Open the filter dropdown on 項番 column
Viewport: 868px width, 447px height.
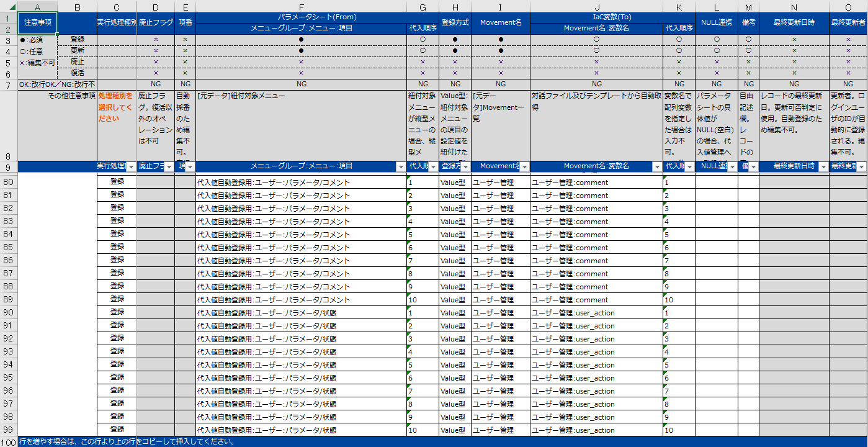tap(191, 166)
